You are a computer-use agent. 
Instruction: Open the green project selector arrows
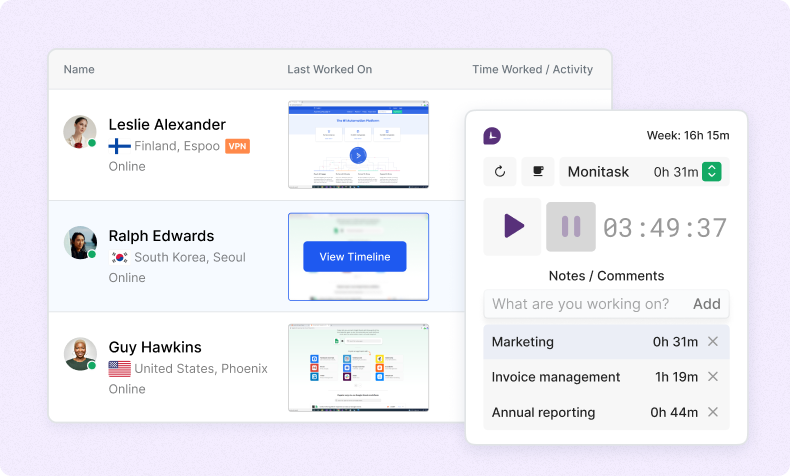[711, 172]
